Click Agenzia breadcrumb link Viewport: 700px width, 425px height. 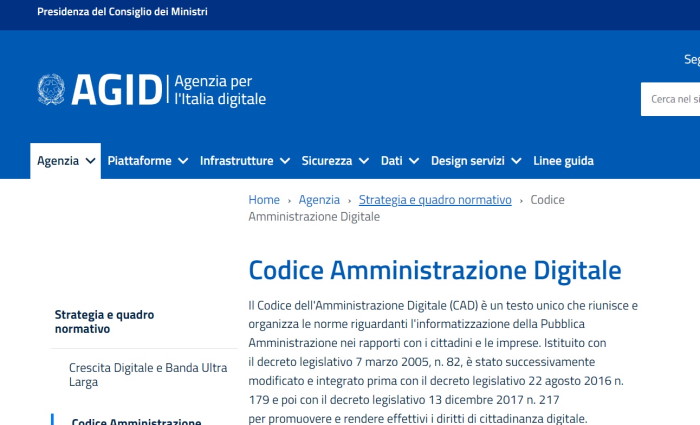(x=319, y=200)
